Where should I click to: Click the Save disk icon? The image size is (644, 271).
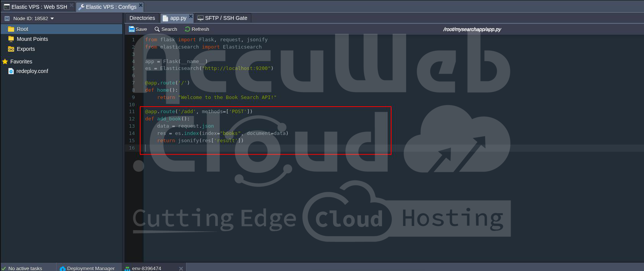click(x=132, y=29)
